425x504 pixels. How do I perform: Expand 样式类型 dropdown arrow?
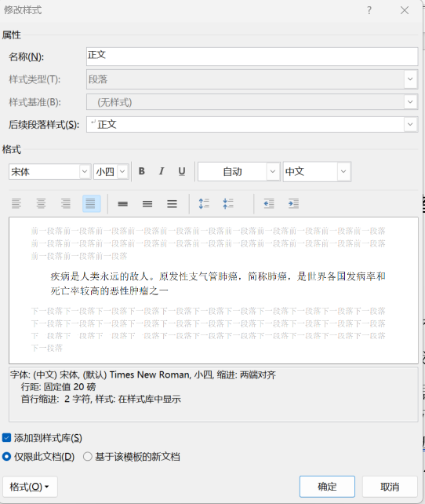click(410, 79)
